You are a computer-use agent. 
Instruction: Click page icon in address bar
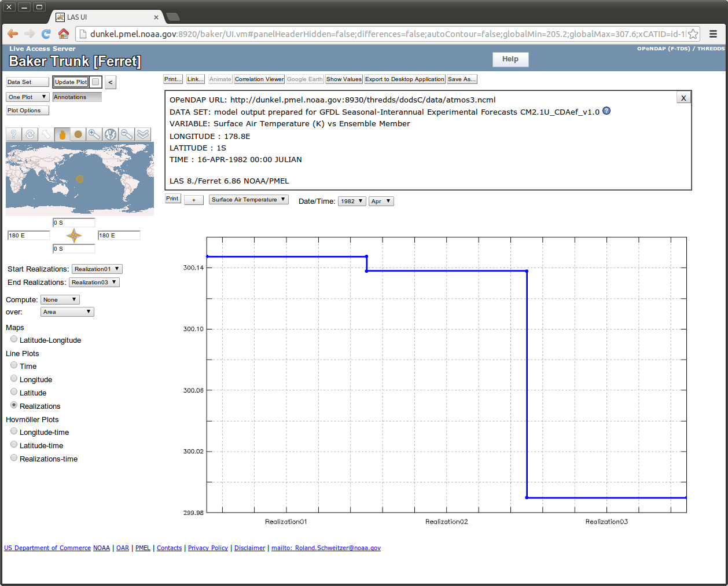tap(83, 34)
